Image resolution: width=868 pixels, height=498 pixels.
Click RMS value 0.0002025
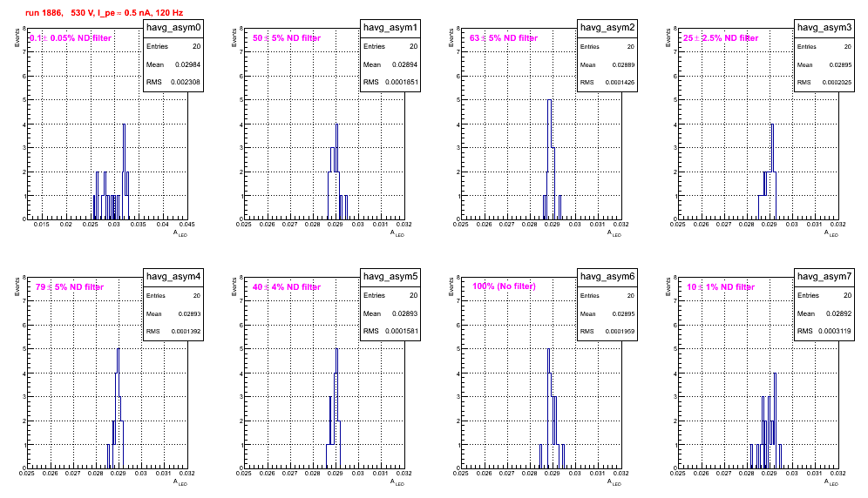[x=837, y=83]
